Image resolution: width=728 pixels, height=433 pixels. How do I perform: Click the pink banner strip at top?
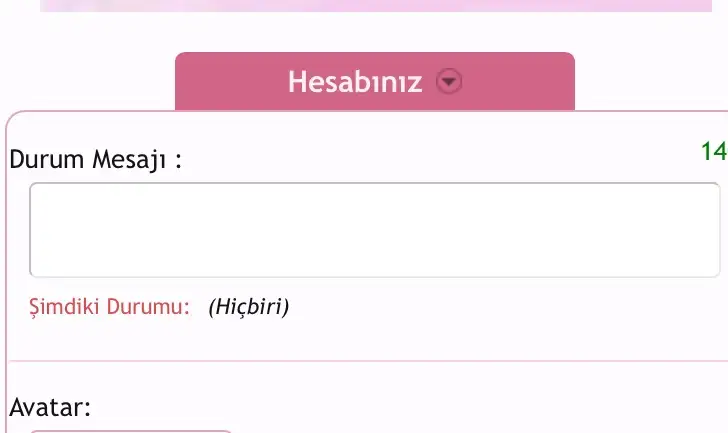(x=376, y=6)
